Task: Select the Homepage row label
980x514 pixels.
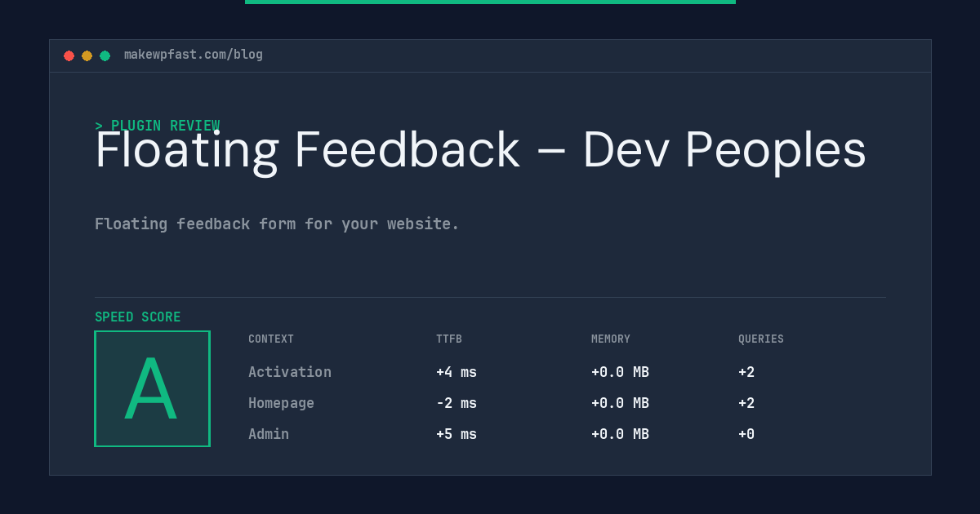Action: click(x=281, y=403)
